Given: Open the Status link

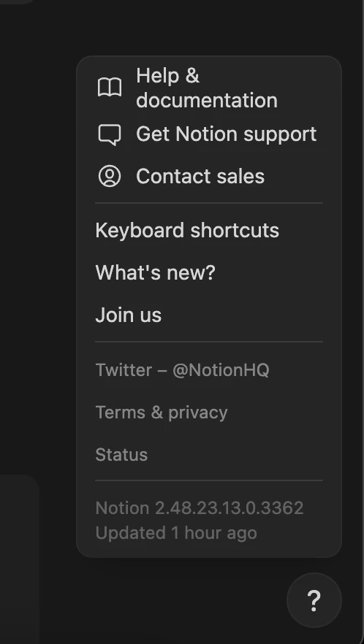Looking at the screenshot, I should (x=209, y=455).
